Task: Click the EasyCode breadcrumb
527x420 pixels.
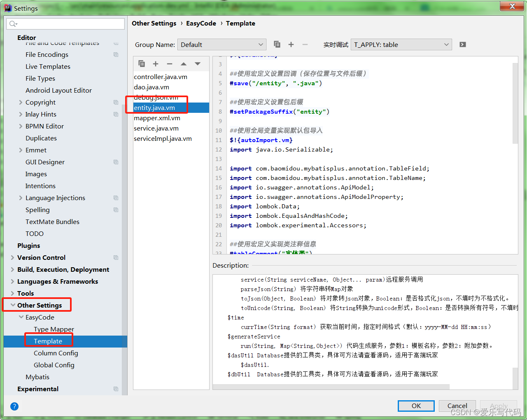Action: point(201,23)
